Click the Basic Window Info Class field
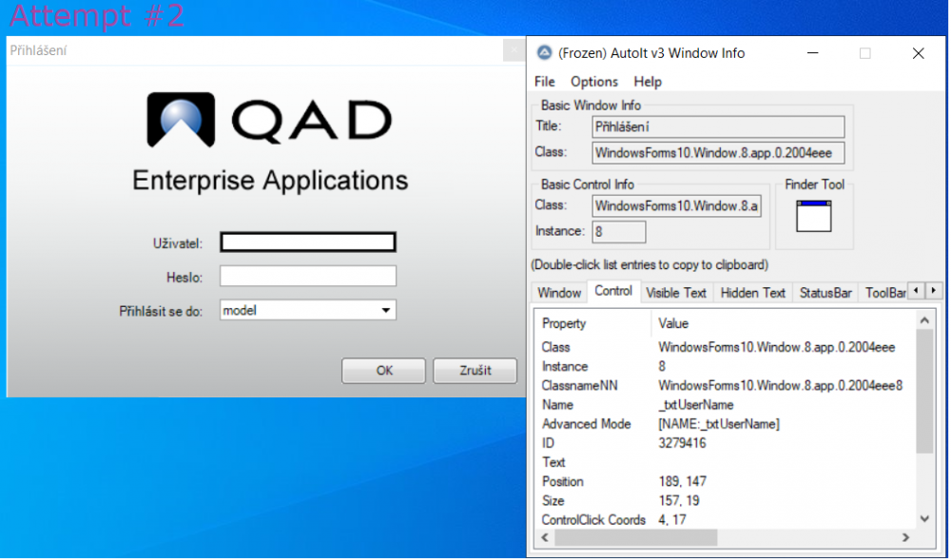Image resolution: width=951 pixels, height=560 pixels. pos(719,153)
